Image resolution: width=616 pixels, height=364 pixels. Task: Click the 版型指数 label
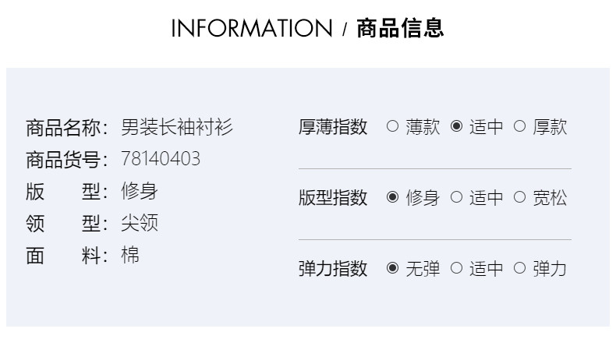(333, 198)
